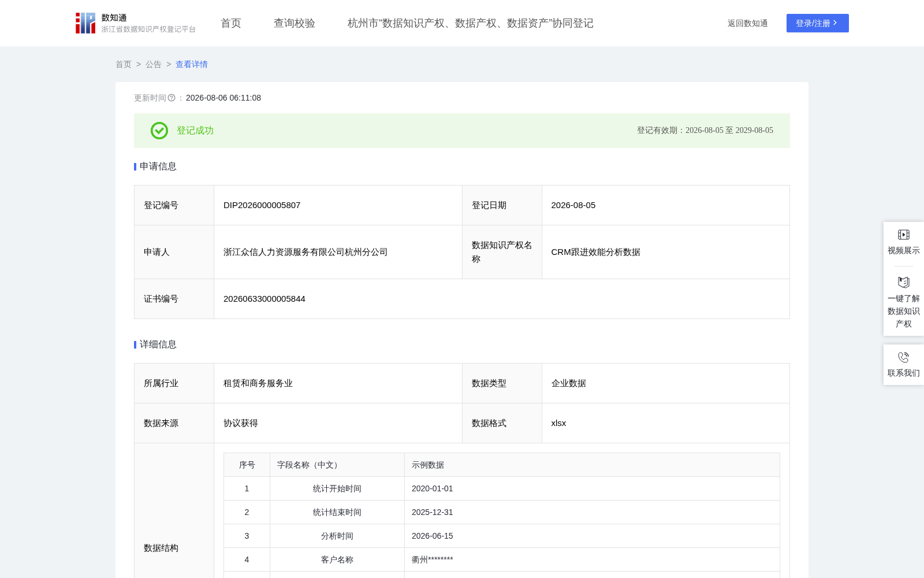
Task: Open the 一键了解数据知识产权 book icon
Action: pyautogui.click(x=904, y=282)
